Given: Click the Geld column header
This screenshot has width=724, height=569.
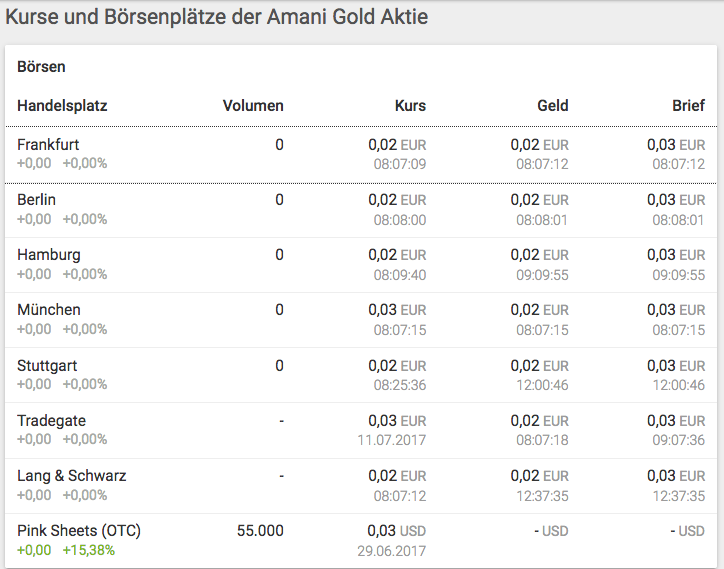Looking at the screenshot, I should pos(552,106).
